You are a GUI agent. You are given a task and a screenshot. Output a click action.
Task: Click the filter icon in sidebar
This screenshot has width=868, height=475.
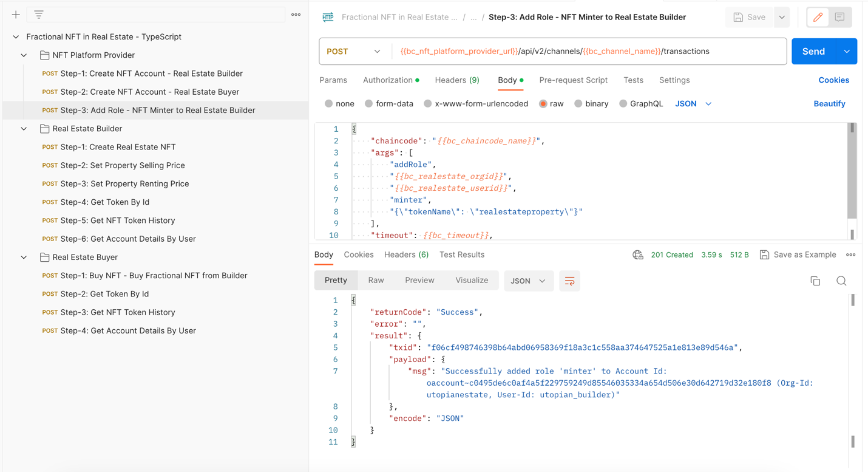39,15
